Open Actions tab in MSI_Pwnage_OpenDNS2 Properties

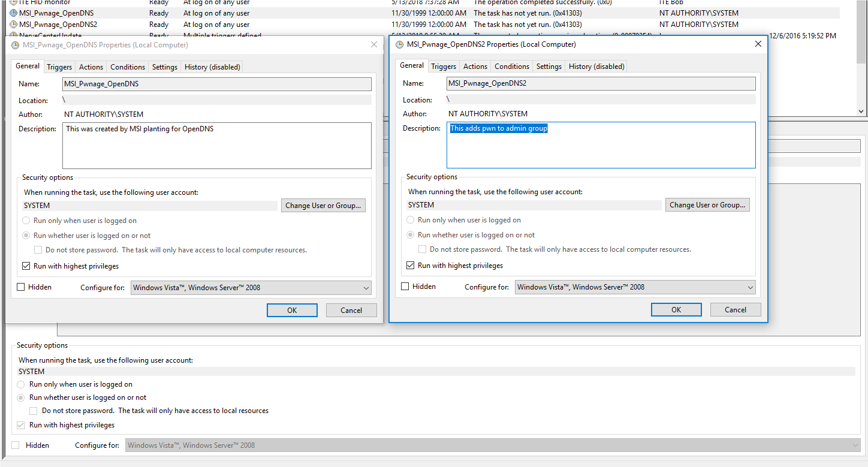click(475, 67)
